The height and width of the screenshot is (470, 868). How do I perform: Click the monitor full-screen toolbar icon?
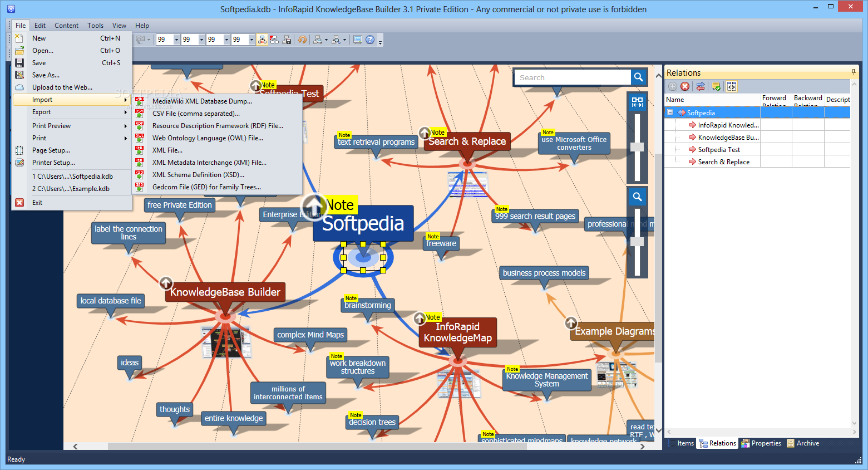point(358,40)
